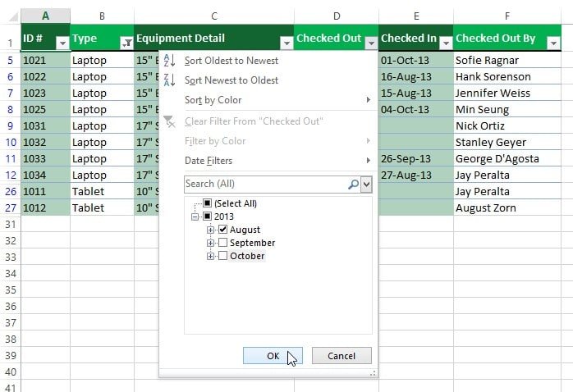
Task: Click the ID cell "1034"
Action: point(45,175)
